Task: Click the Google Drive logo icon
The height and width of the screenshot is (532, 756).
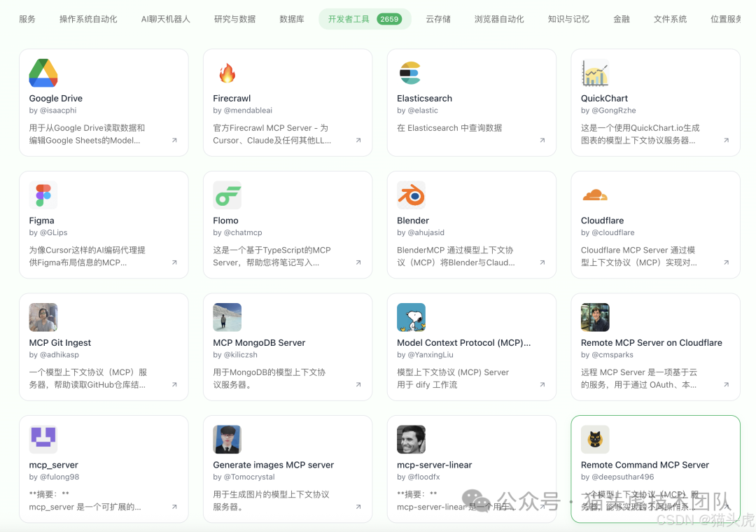Action: pyautogui.click(x=43, y=73)
